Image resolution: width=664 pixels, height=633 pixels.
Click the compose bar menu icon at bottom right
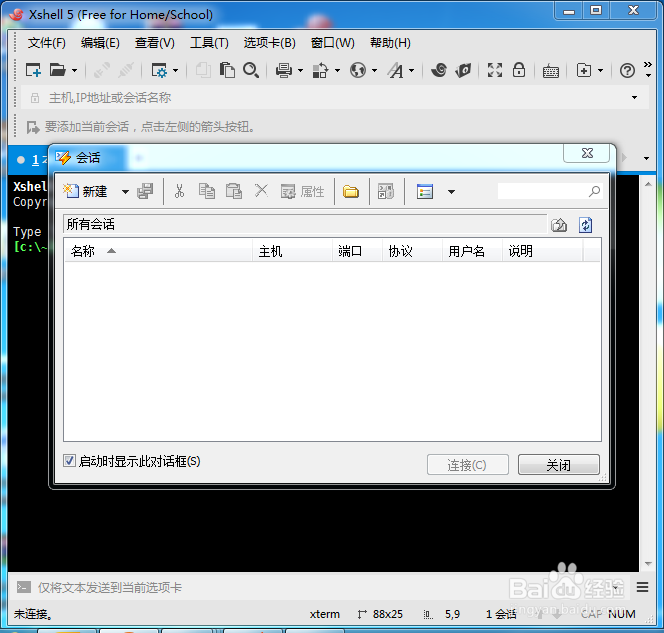pos(642,587)
